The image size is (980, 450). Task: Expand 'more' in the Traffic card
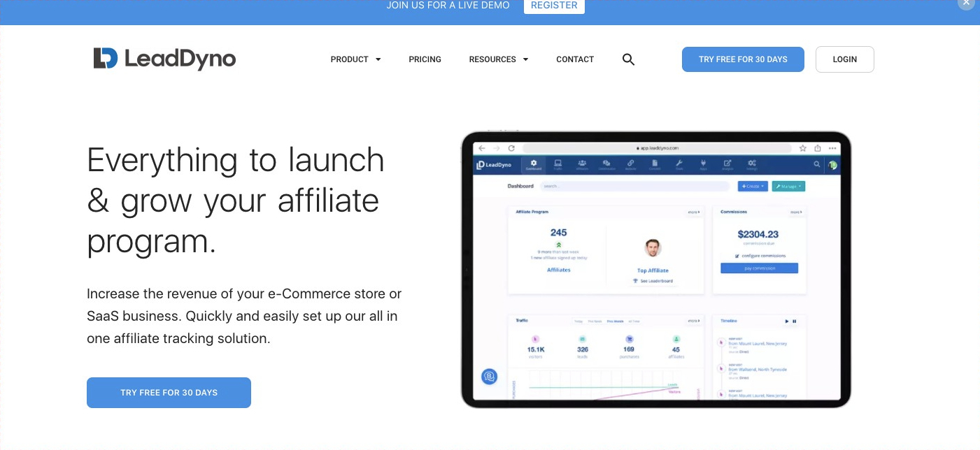(694, 321)
